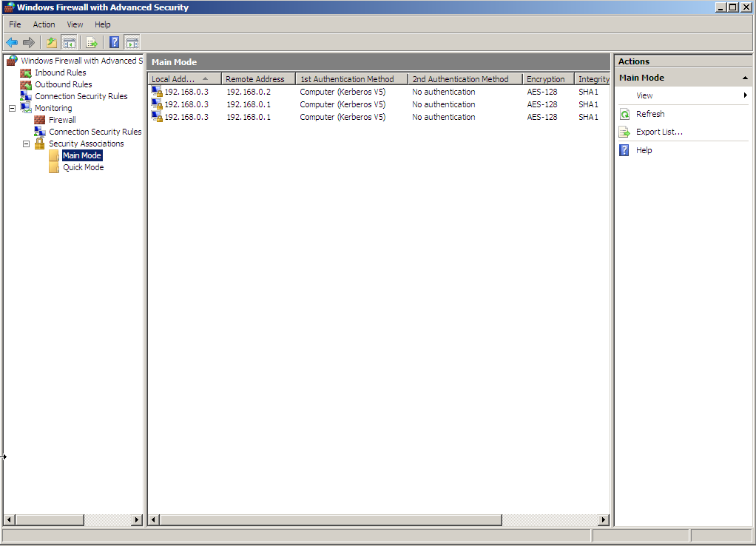The height and width of the screenshot is (546, 756).
Task: Click remote address 192.168.0.2 cell
Action: [x=249, y=92]
